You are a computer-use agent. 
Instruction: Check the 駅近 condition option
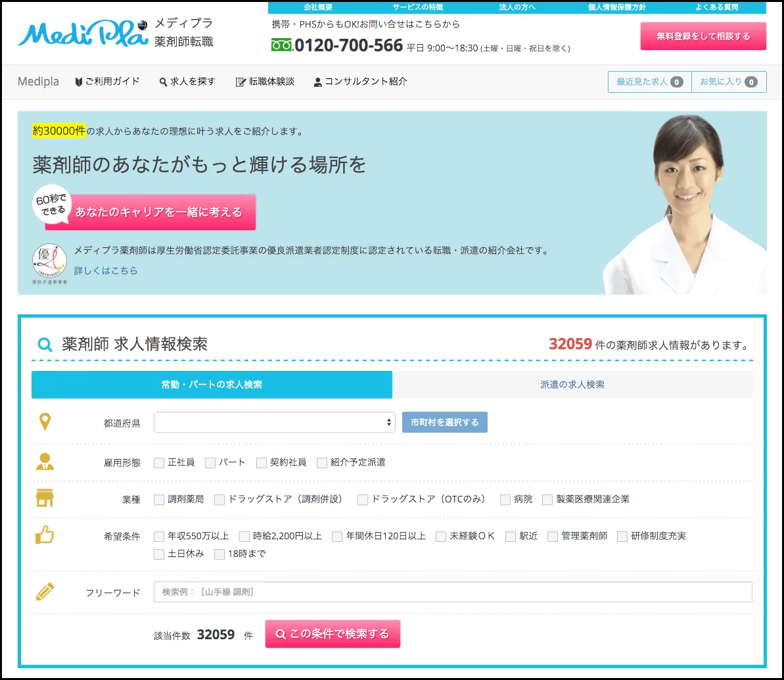click(509, 536)
